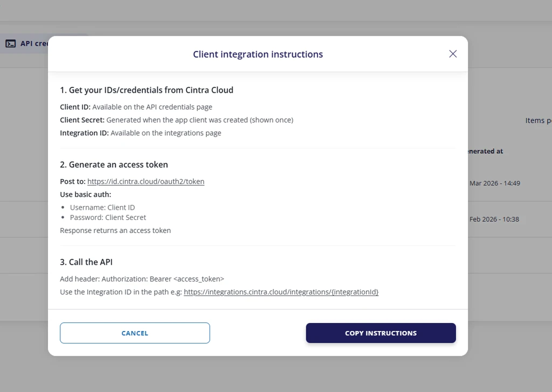Click the Generate an access token heading
The image size is (552, 392).
(x=114, y=164)
